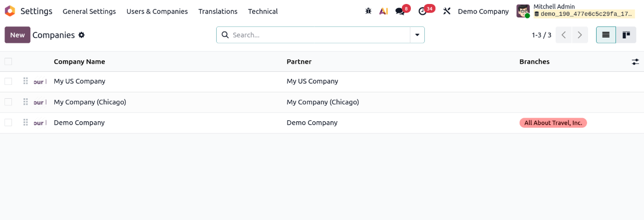Open the Users & Companies menu
Viewport: 644px width, 220px height.
[157, 11]
